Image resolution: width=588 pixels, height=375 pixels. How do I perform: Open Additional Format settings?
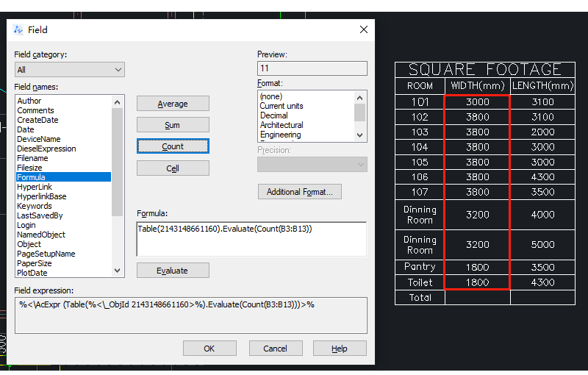(x=299, y=192)
